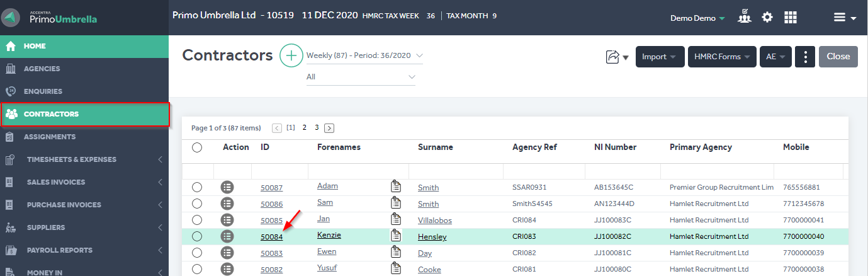Click the Home house icon

11,46
